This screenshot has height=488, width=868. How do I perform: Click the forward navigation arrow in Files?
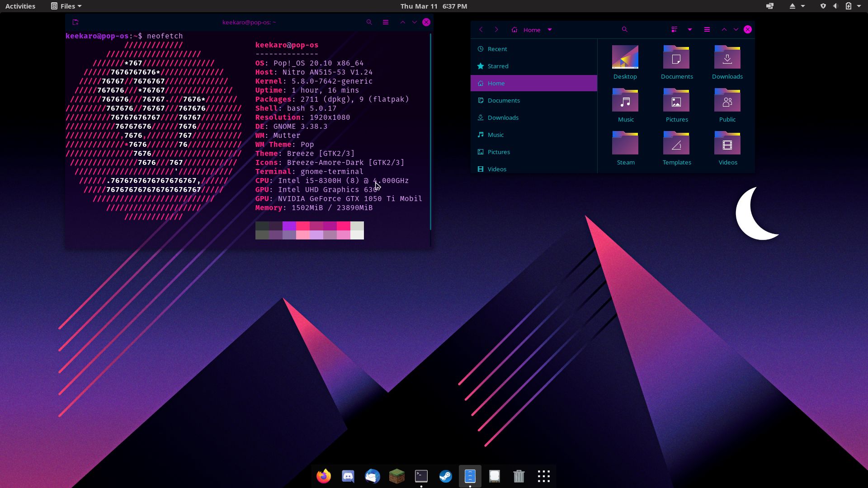tap(496, 29)
